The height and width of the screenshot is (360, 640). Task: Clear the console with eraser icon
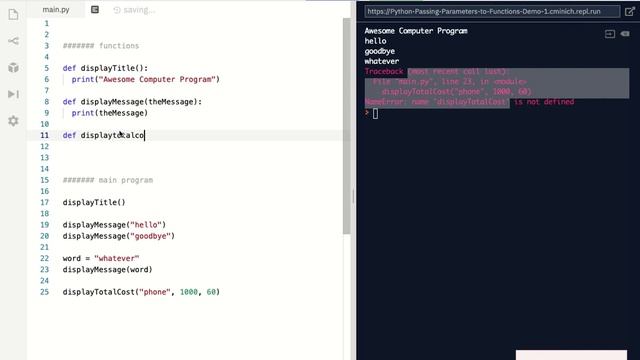coord(625,34)
